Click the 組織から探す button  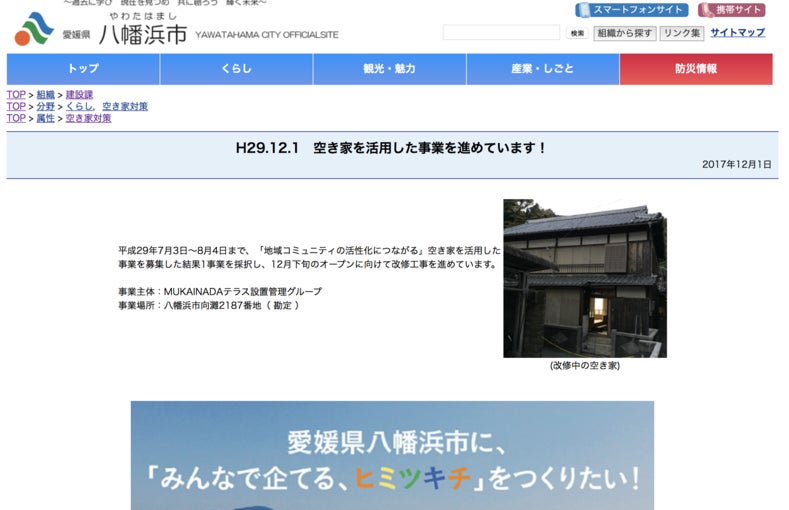pos(625,33)
